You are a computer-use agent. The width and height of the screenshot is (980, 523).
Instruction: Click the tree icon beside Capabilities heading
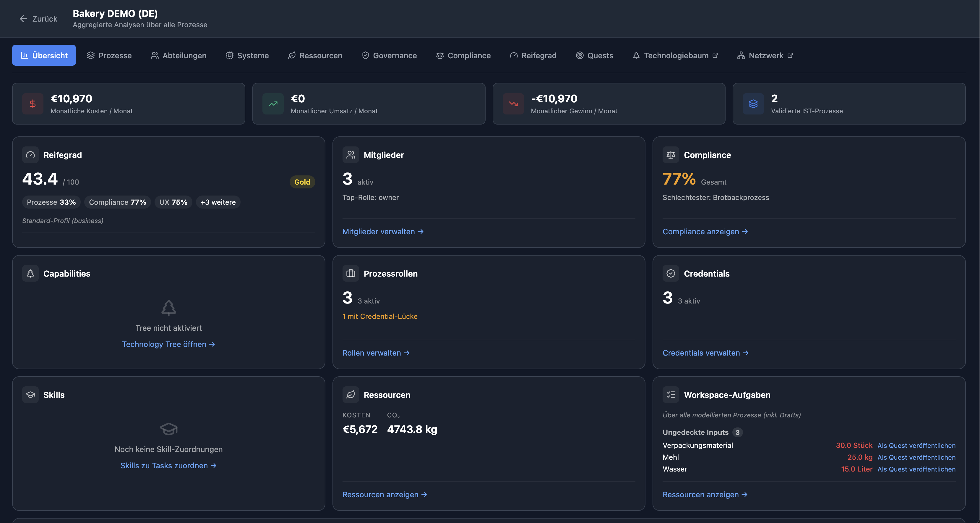tap(30, 274)
